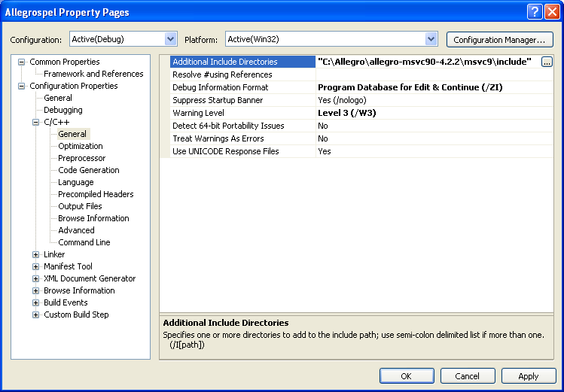Image resolution: width=564 pixels, height=392 pixels.
Task: Select the Resolve #using References property
Action: (x=242, y=74)
